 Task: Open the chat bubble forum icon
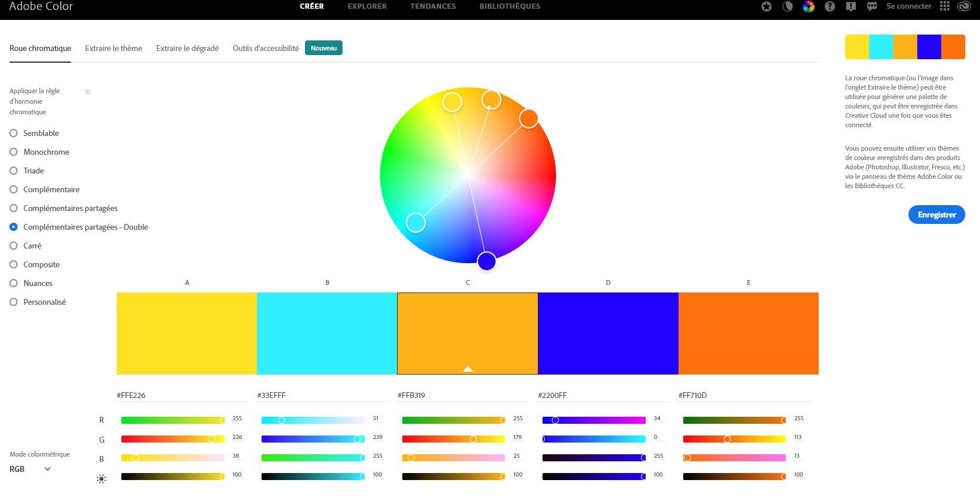pyautogui.click(x=872, y=6)
